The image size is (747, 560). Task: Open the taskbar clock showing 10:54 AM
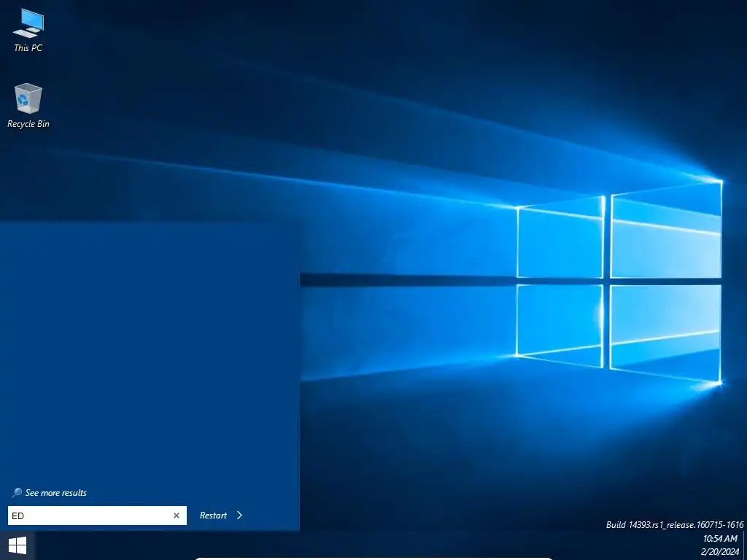coord(720,539)
